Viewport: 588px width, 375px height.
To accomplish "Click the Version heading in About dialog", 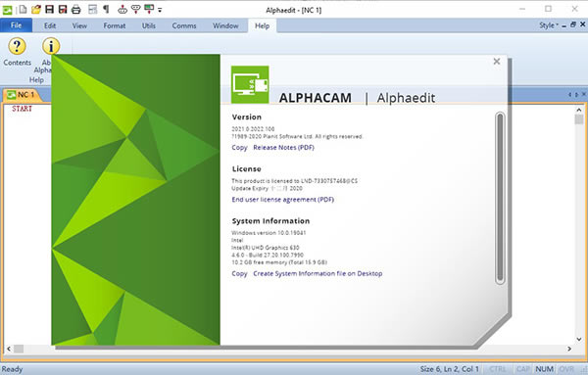I will coord(246,117).
